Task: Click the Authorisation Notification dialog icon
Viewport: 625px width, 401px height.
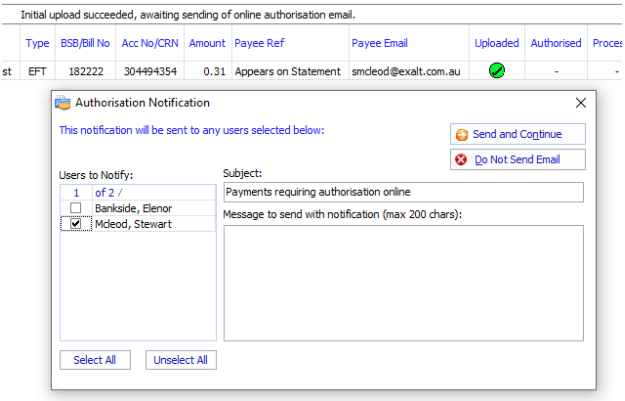Action: tap(63, 103)
